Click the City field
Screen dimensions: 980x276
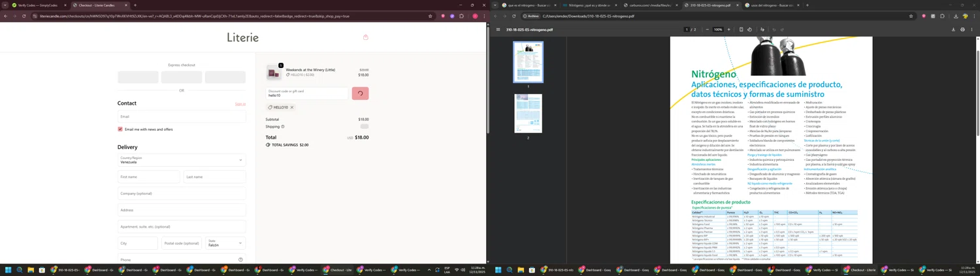pos(138,243)
